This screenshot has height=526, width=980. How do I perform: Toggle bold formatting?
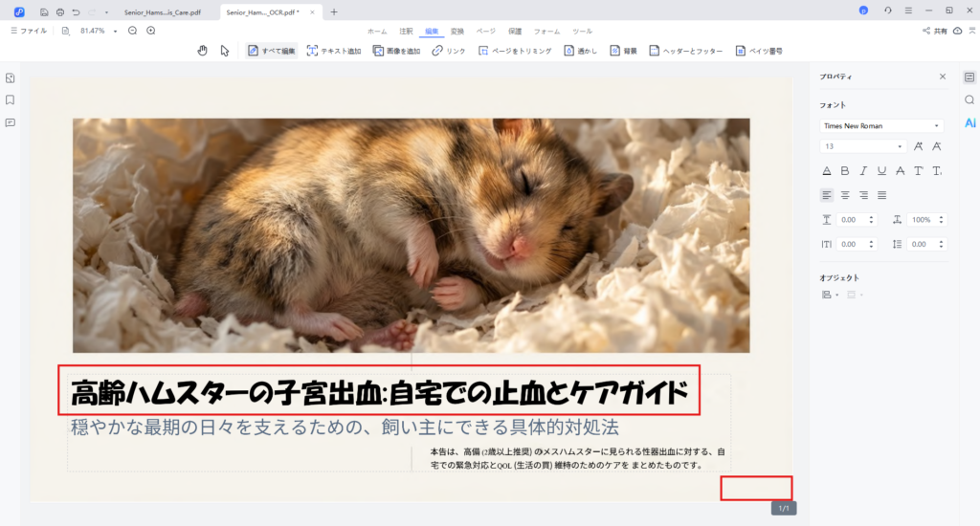[845, 171]
